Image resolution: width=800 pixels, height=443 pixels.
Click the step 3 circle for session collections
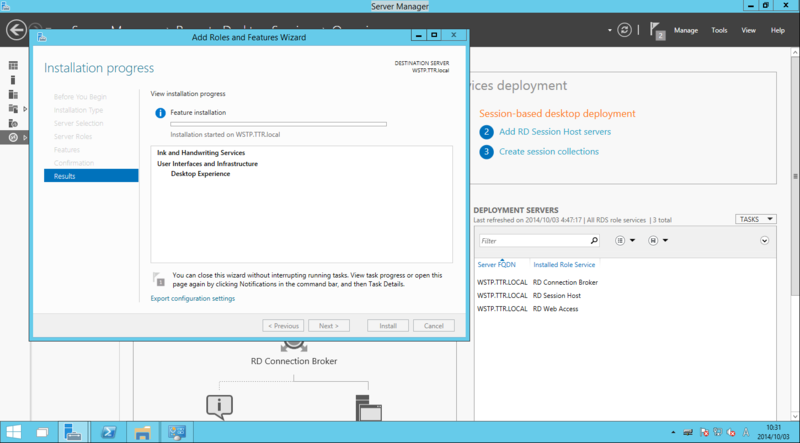point(486,152)
